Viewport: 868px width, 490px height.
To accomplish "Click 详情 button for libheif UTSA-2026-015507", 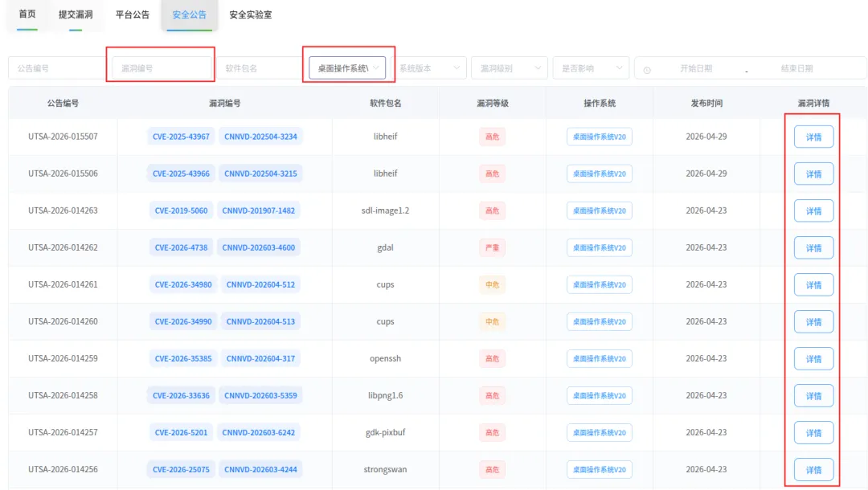I will 813,137.
